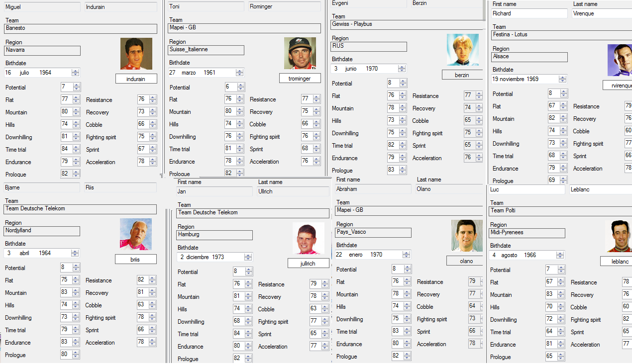This screenshot has width=632, height=364.
Task: Select Jan Ullrich's portrait thumbnail
Action: (308, 238)
